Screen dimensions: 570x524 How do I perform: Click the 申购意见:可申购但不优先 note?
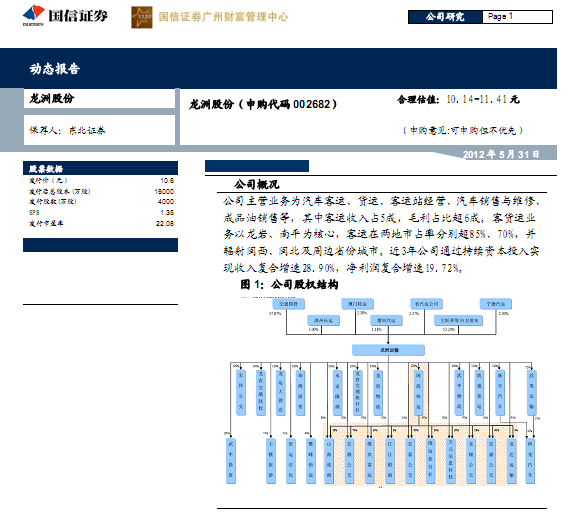(463, 130)
